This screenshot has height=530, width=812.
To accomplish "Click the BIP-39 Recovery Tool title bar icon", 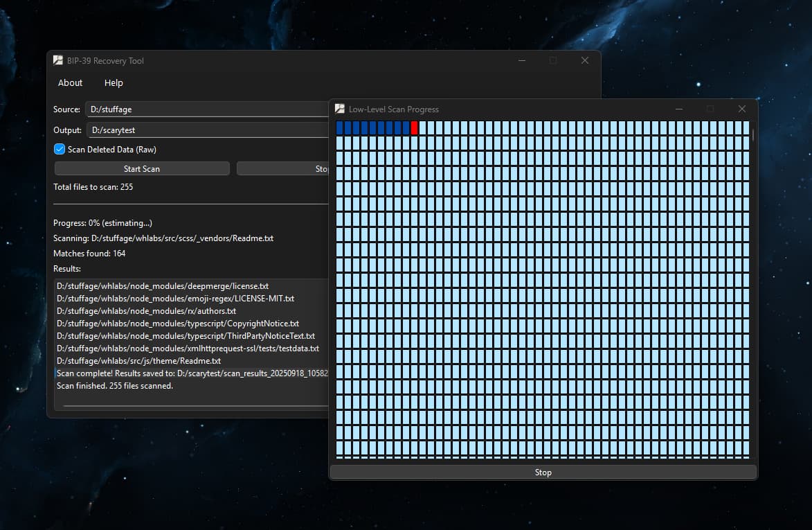I will point(58,60).
